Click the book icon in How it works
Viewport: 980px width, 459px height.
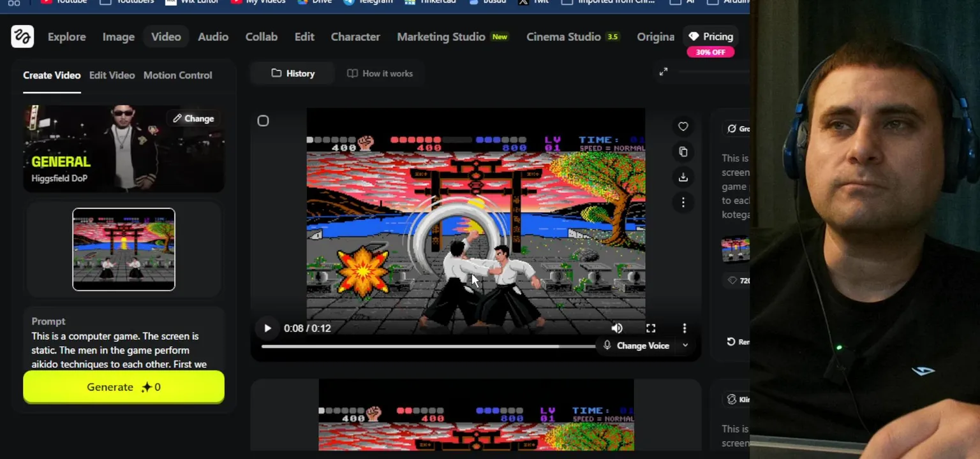pos(352,73)
